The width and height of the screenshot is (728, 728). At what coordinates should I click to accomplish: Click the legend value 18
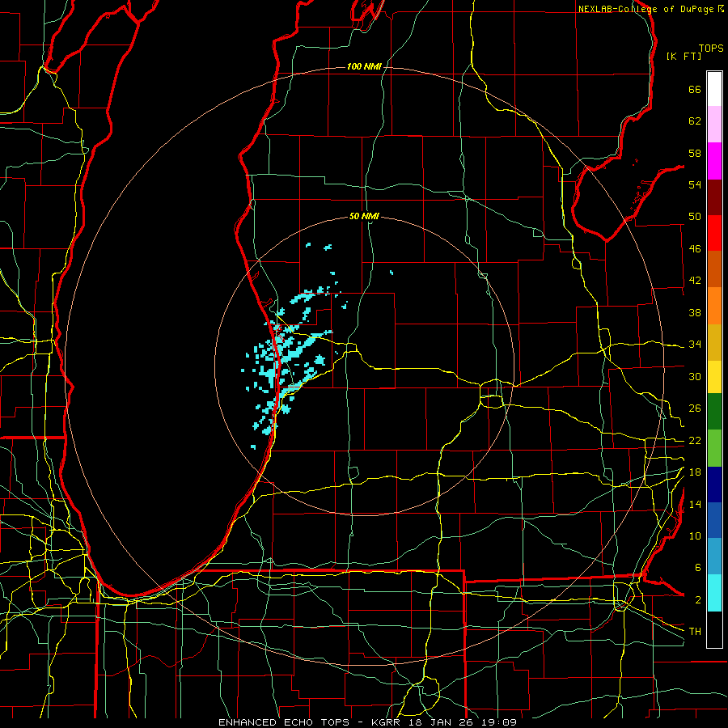click(x=695, y=472)
